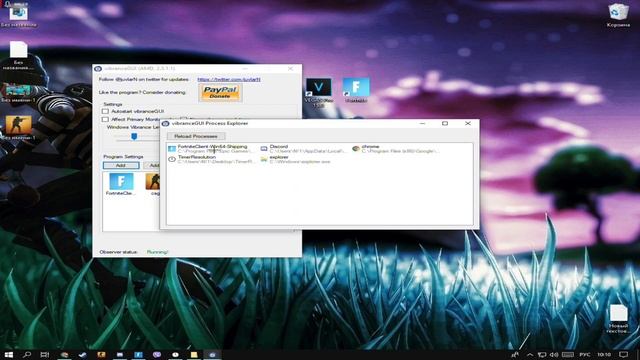Open the volume control in system tray
640x360 pixels.
[554, 355]
